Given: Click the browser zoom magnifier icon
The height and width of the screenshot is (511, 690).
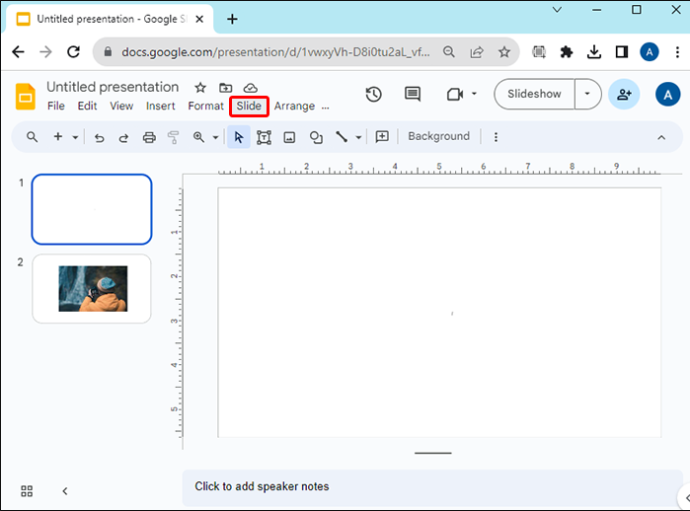Looking at the screenshot, I should point(449,52).
